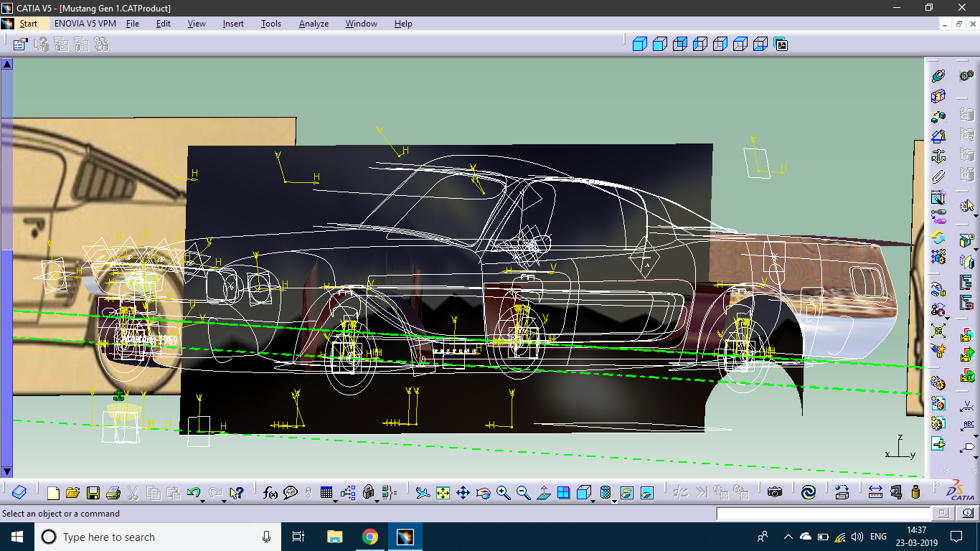Click in the command input field

823,514
